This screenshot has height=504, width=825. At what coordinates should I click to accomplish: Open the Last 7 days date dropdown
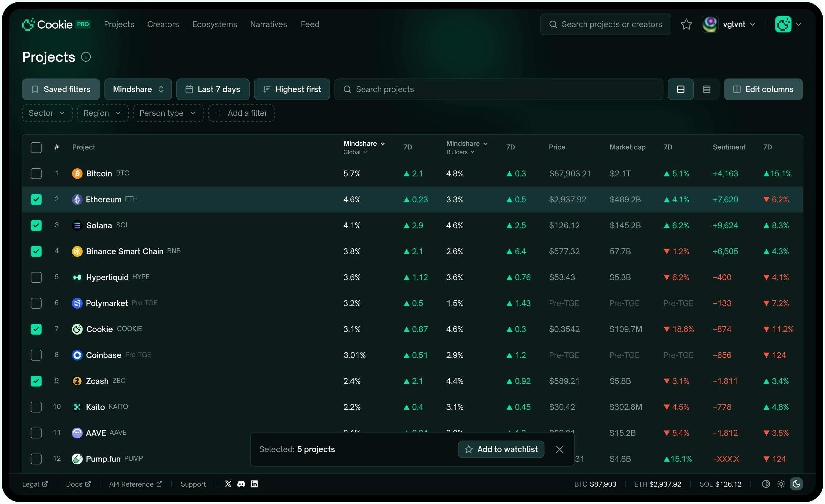[x=213, y=89]
